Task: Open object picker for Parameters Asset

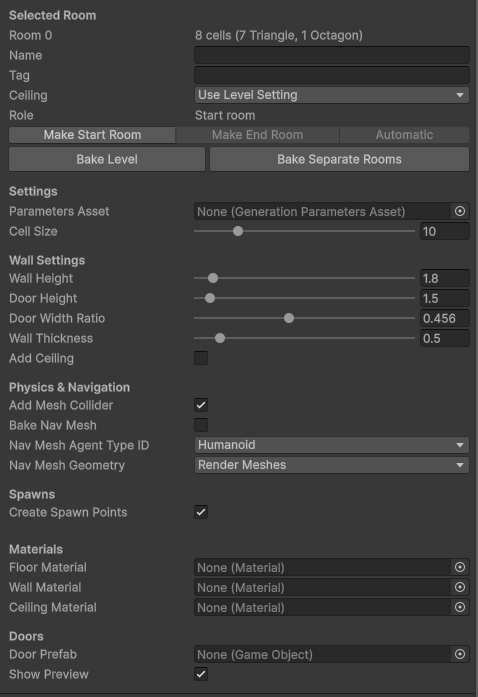Action: click(x=460, y=211)
